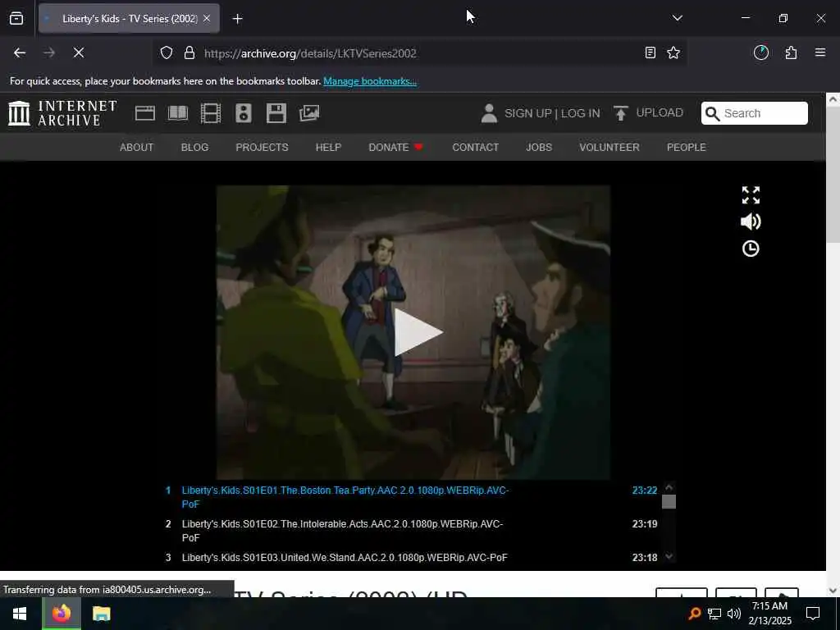This screenshot has height=630, width=840.
Task: Click the 23:18 duration of episode 3
Action: pyautogui.click(x=645, y=558)
